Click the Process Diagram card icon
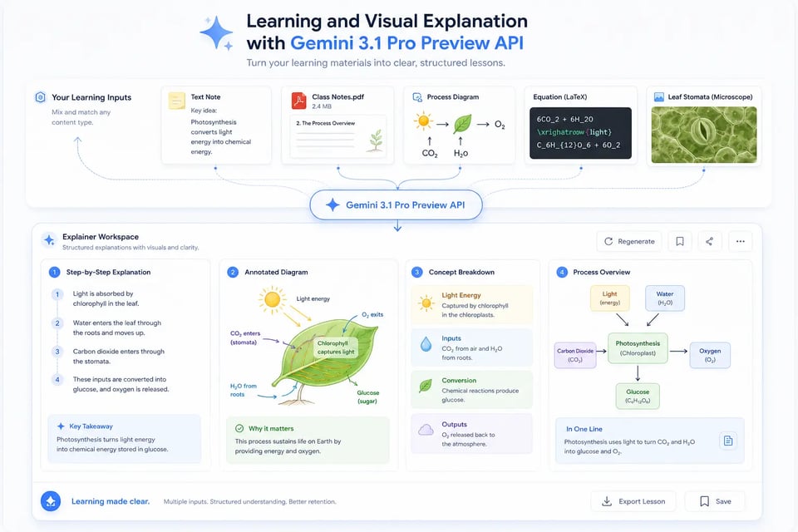Viewport: 798px width, 532px height. [417, 96]
